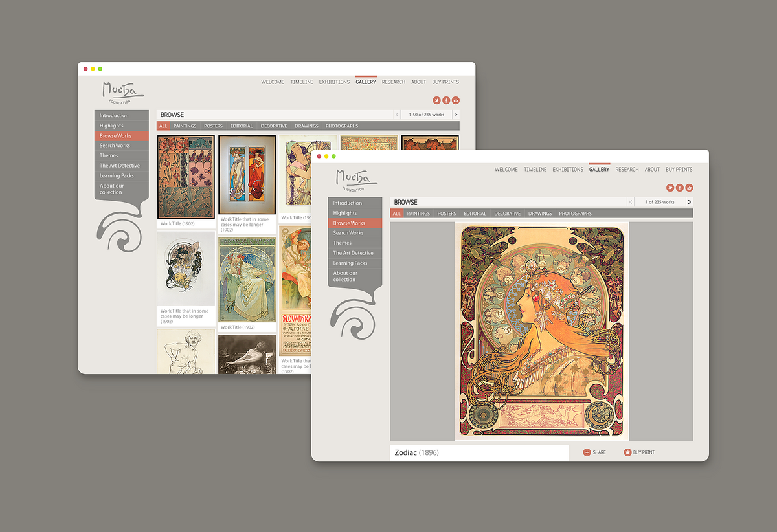Open Search Works in back window sidebar
Screen dimensions: 777x532
point(121,146)
